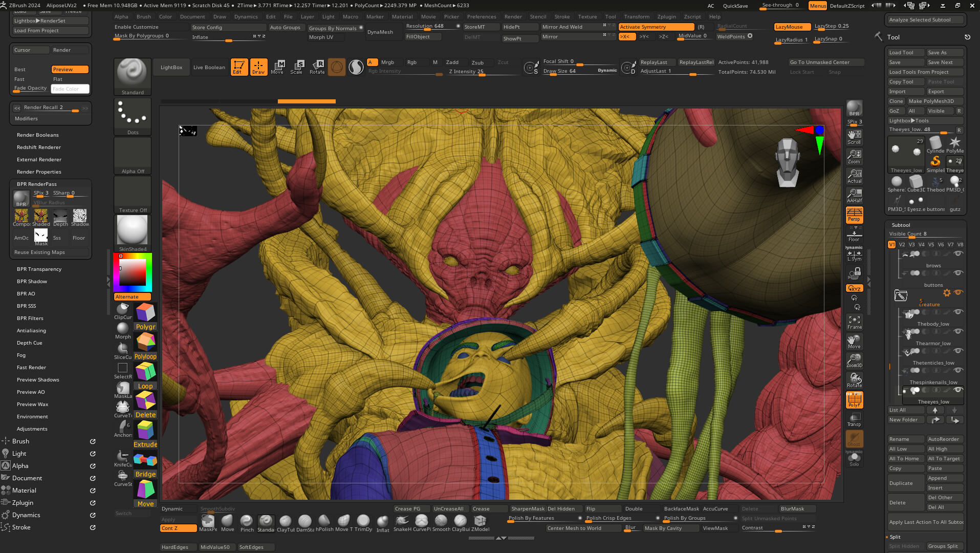
Task: Click the Rotate transform icon in top shelf
Action: pyautogui.click(x=317, y=67)
